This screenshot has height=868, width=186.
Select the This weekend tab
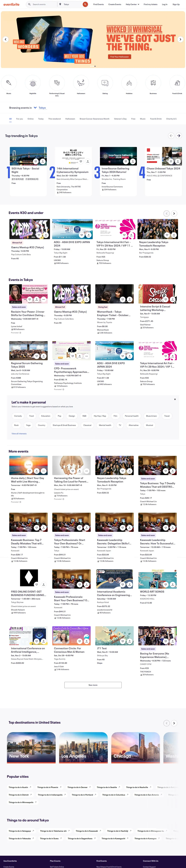54,119
